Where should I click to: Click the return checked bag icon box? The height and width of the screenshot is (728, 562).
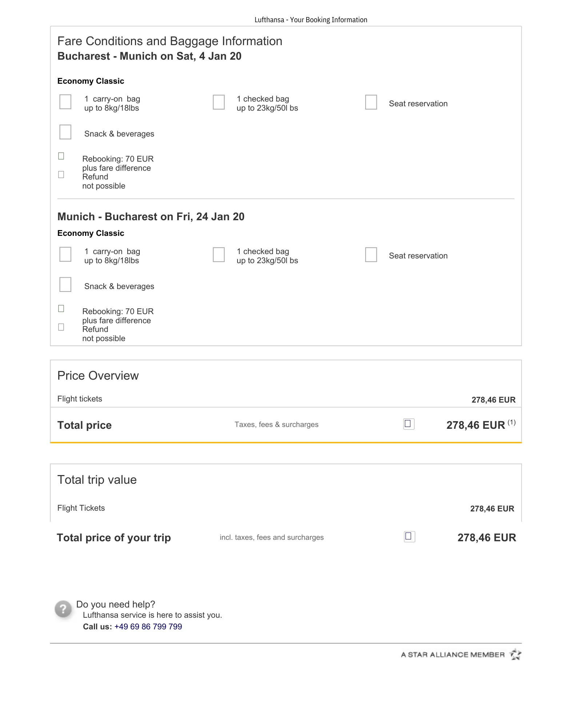[x=219, y=255]
